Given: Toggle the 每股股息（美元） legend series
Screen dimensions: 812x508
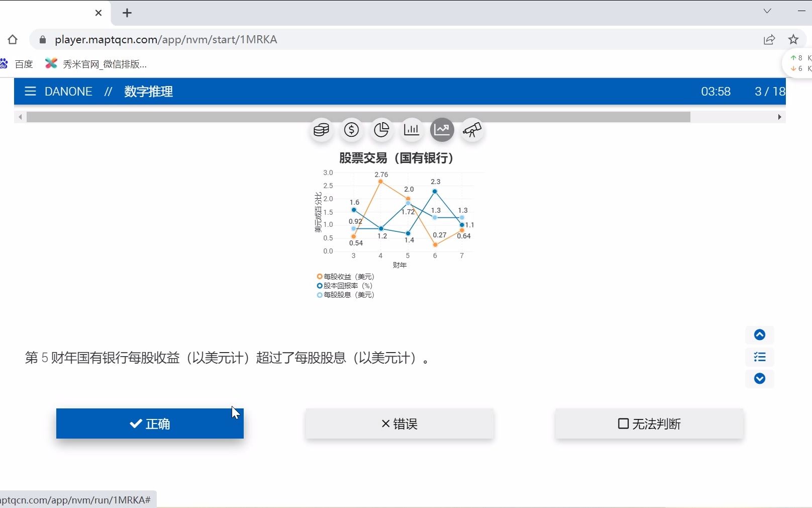Looking at the screenshot, I should [x=346, y=295].
